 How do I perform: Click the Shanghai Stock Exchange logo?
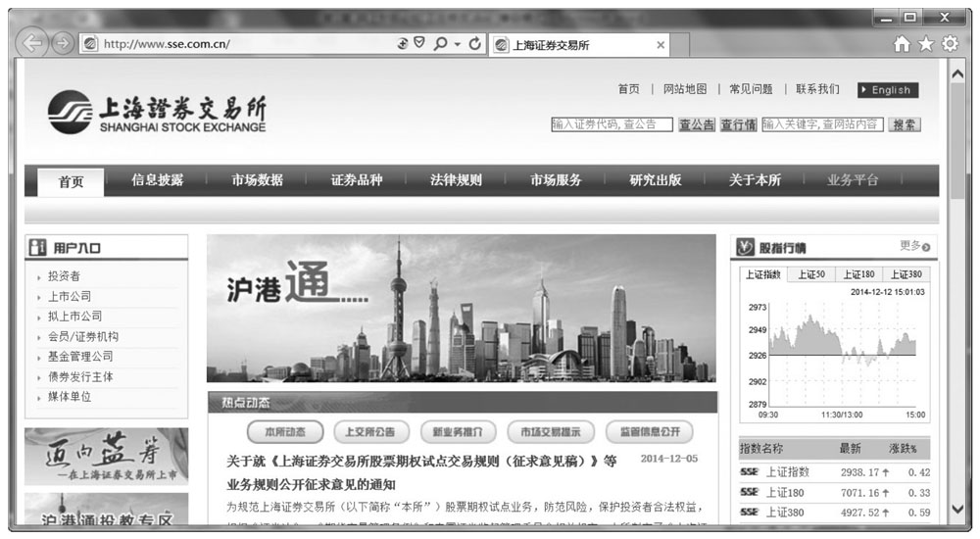coord(157,113)
